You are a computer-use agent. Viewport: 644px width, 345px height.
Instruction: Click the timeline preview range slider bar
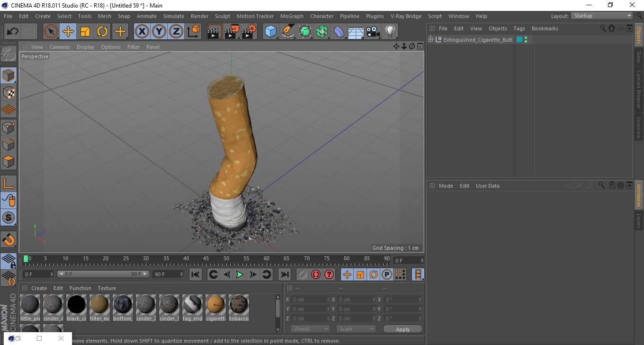[x=103, y=274]
